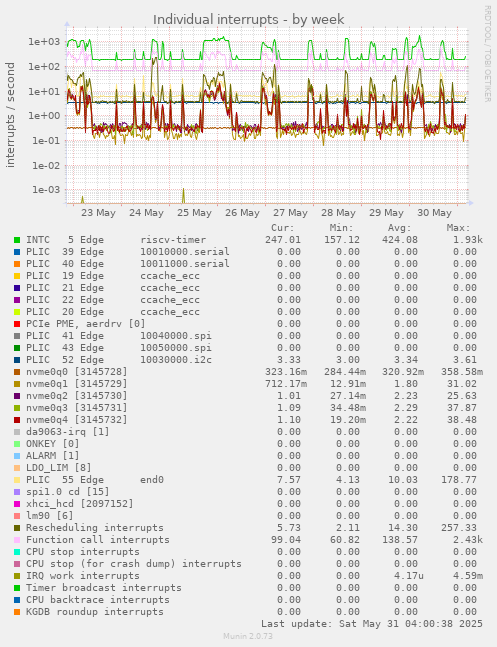The width and height of the screenshot is (497, 647).
Task: Click the nvme0q4 max value 38.48
Action: point(462,420)
